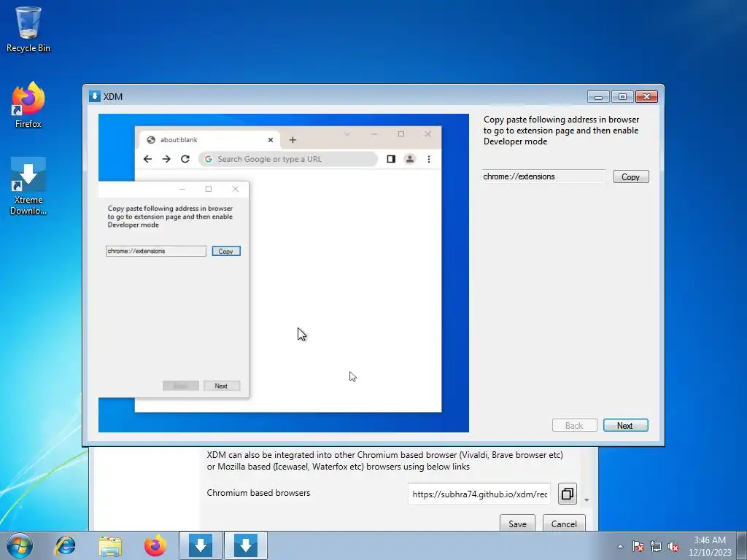Select the Firefox desktop shortcut
Screen dimensions: 747x560
(28, 105)
